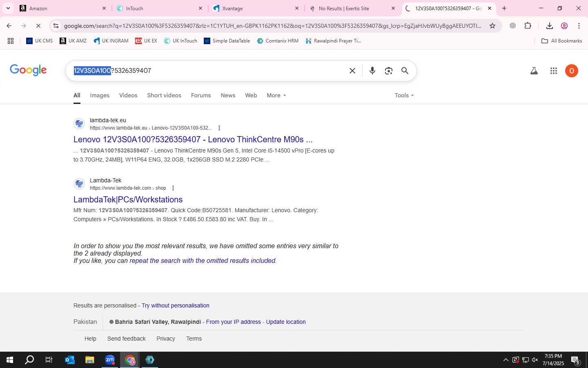Open a new browser tab
This screenshot has height=368, width=588.
coord(504,8)
